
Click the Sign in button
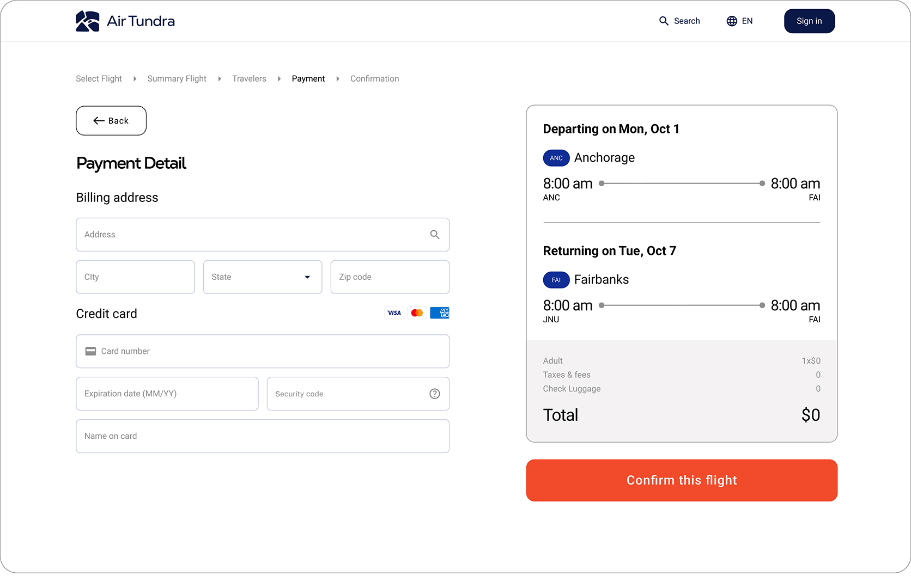point(809,21)
